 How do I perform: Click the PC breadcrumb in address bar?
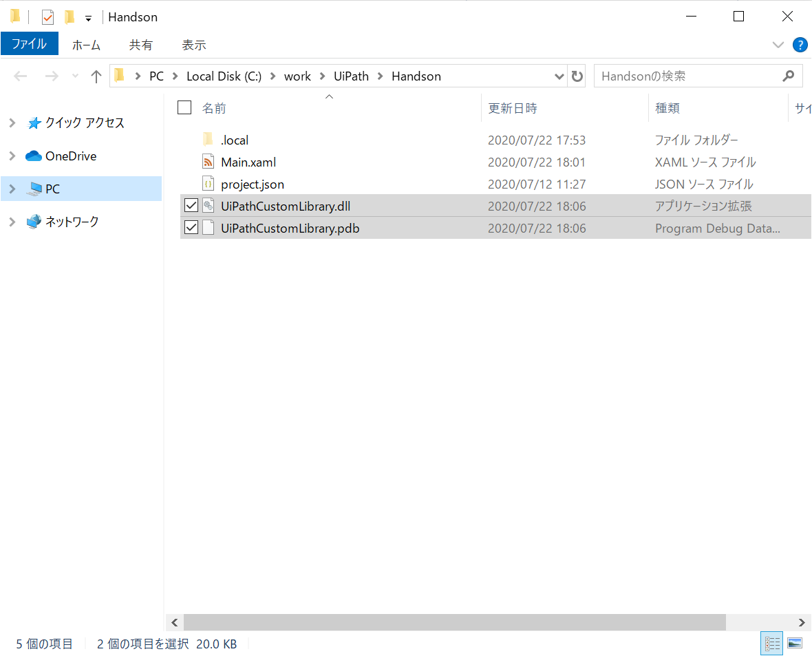156,76
